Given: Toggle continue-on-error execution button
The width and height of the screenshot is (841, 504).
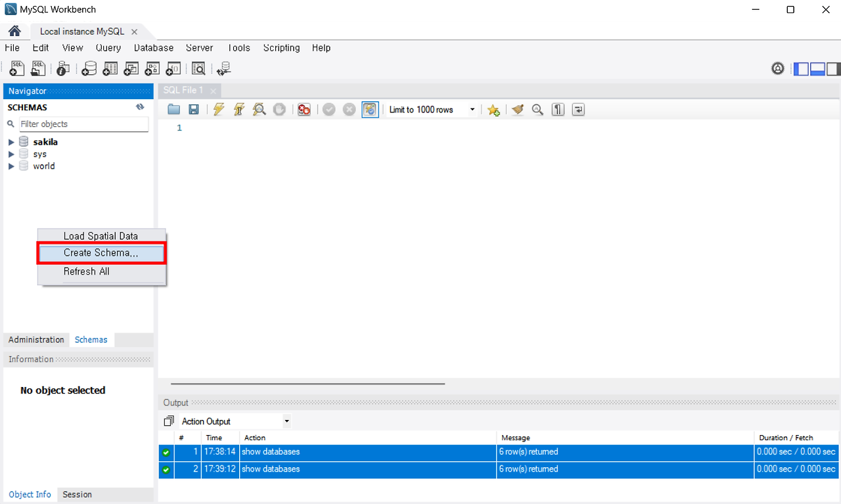Looking at the screenshot, I should coord(304,110).
